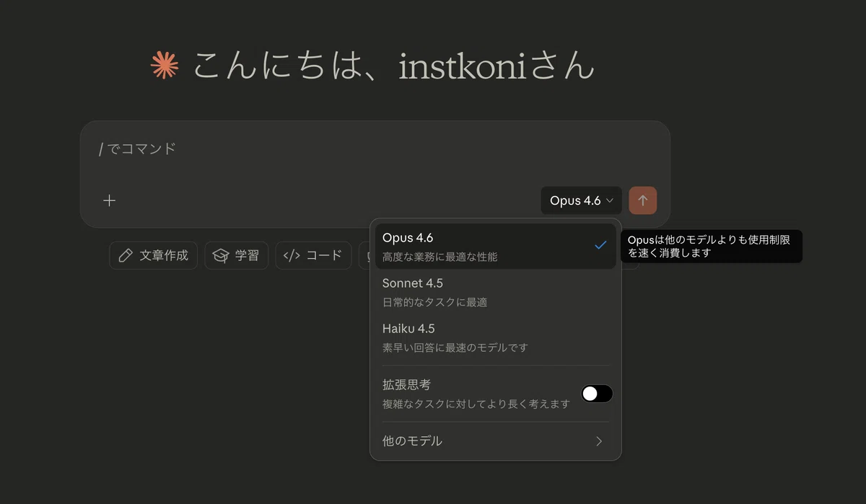Select the コード code suggestion chip
This screenshot has height=504, width=866.
click(313, 255)
